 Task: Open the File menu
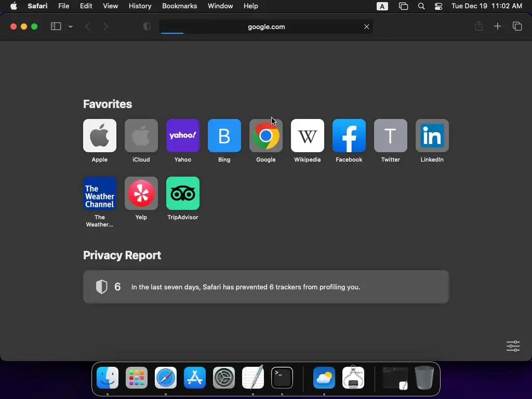click(63, 6)
